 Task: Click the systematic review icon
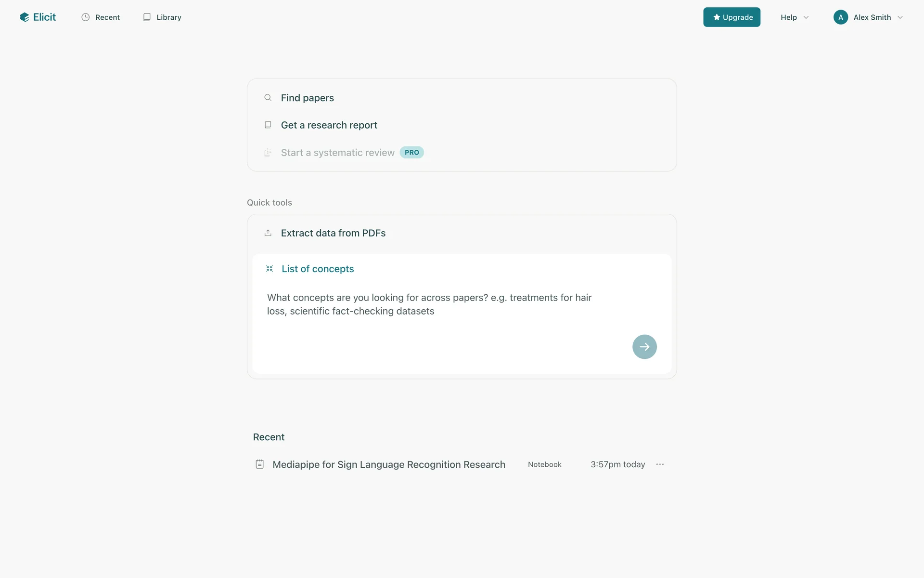click(x=268, y=153)
